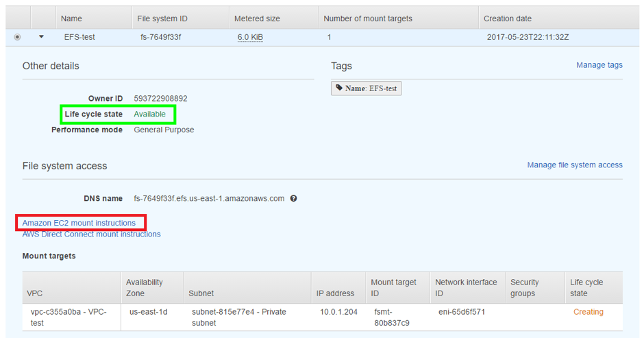The width and height of the screenshot is (644, 338).
Task: Open AWS Direct Connect mount instructions
Action: 91,234
